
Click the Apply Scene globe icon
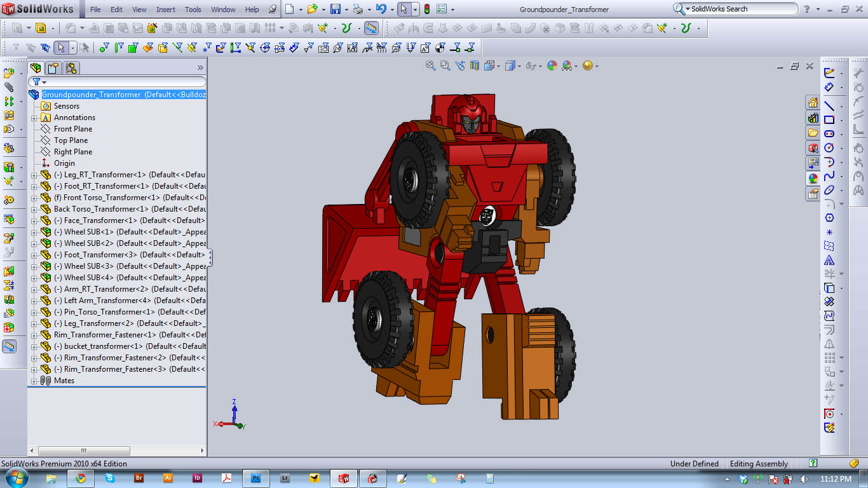(x=567, y=65)
